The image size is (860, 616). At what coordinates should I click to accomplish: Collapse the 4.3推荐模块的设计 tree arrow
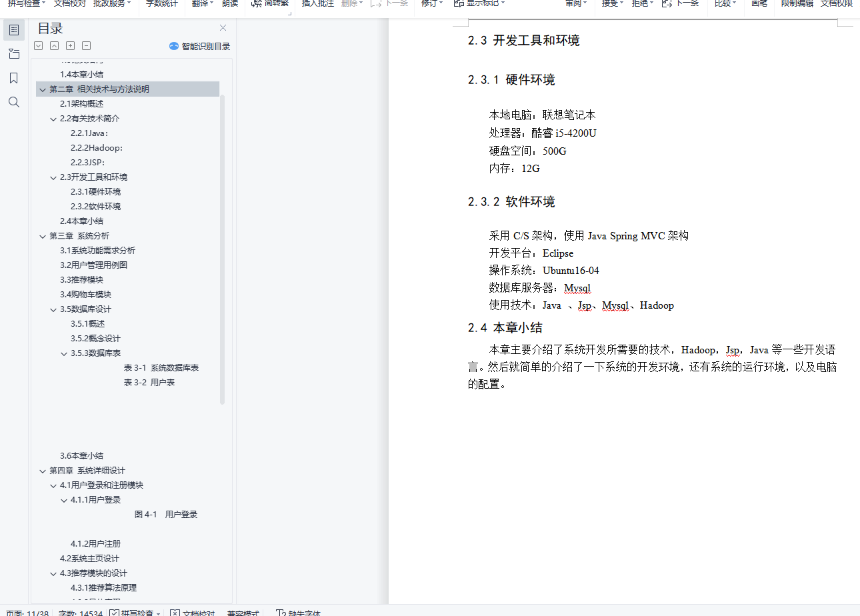[x=53, y=573]
